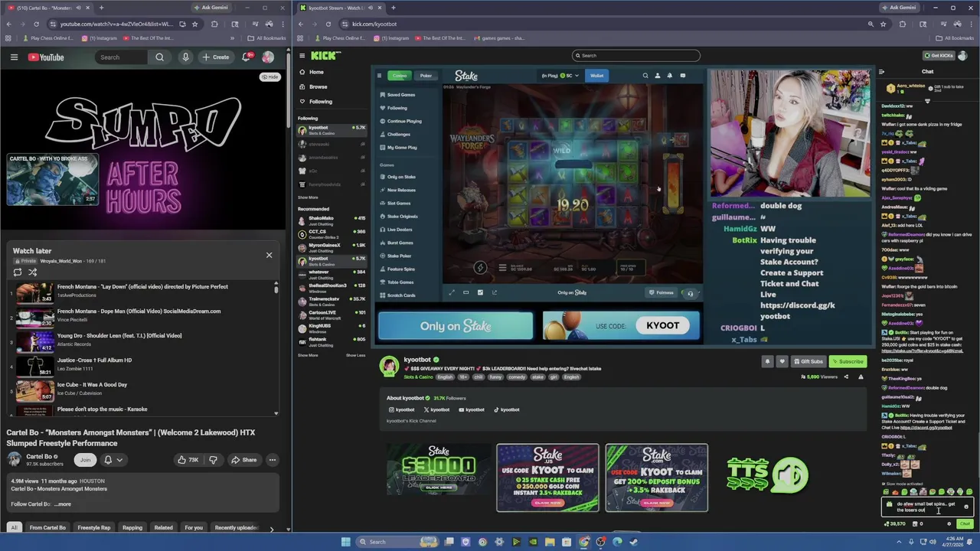Click the YouTube Create button
This screenshot has width=980, height=551.
click(215, 57)
